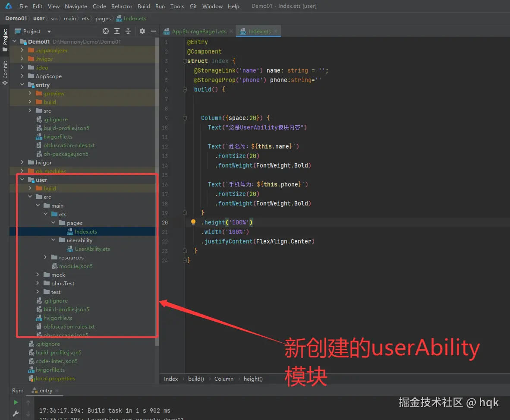This screenshot has height=420, width=510.
Task: Click the pages breadcrumb in navigation bar
Action: click(x=103, y=19)
